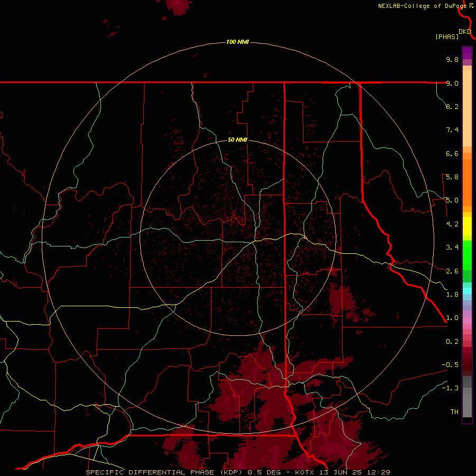Click the NEXLAB-College of DuPage credit text

pos(422,6)
